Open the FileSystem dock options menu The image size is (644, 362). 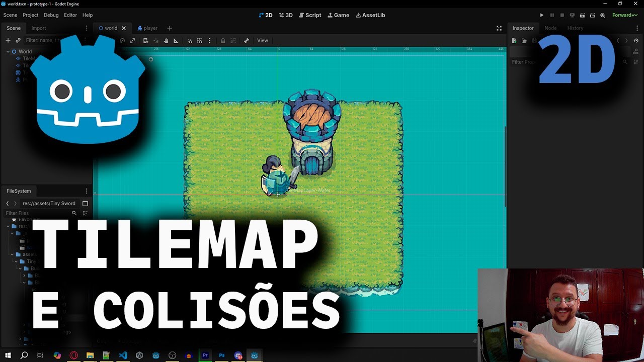pos(87,191)
